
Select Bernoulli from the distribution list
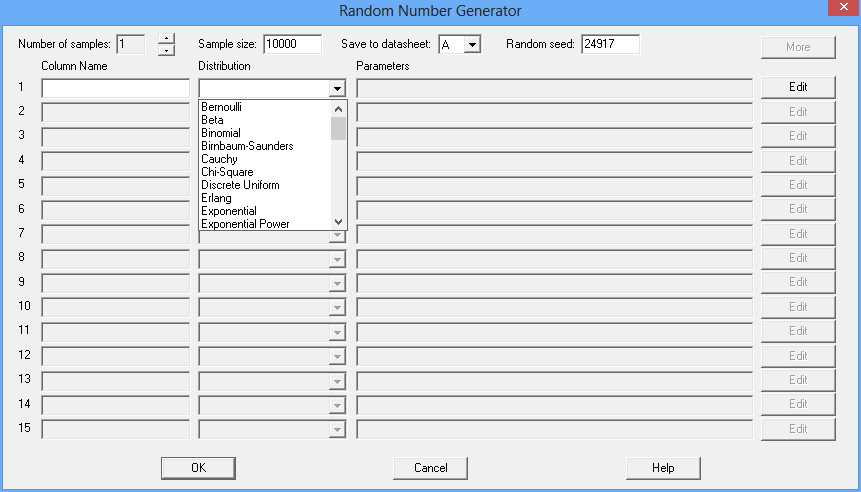coord(222,107)
